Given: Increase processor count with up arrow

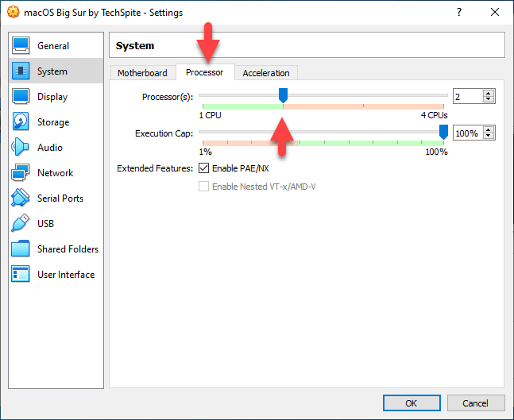Looking at the screenshot, I should click(489, 93).
